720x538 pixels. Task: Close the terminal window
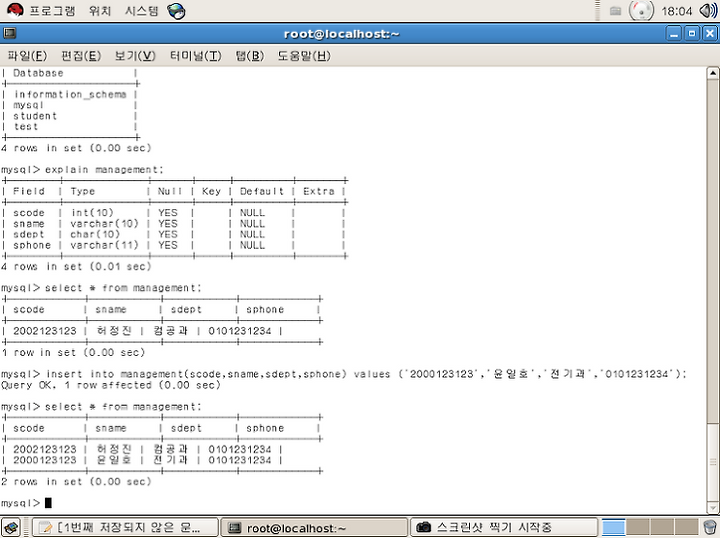click(709, 34)
